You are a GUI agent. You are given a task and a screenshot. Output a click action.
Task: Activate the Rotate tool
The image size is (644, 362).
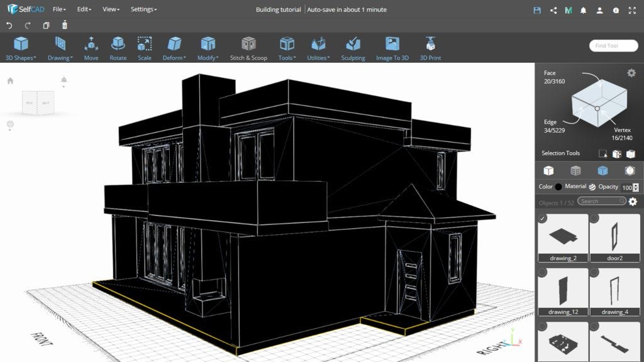(118, 47)
